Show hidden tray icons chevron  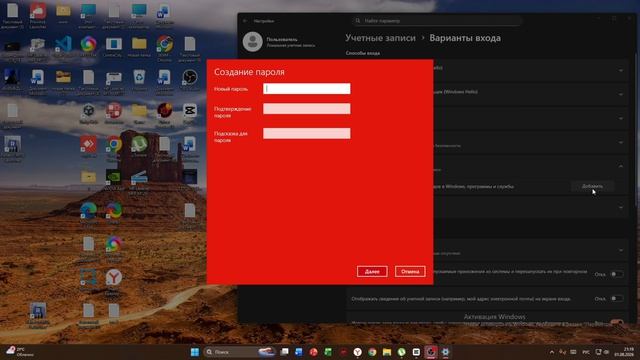(x=551, y=352)
